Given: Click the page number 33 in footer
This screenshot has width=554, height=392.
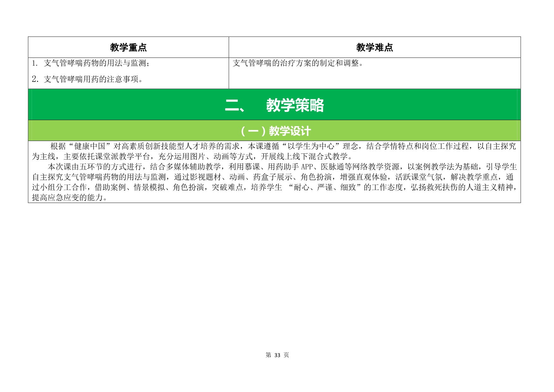Looking at the screenshot, I should [x=277, y=355].
